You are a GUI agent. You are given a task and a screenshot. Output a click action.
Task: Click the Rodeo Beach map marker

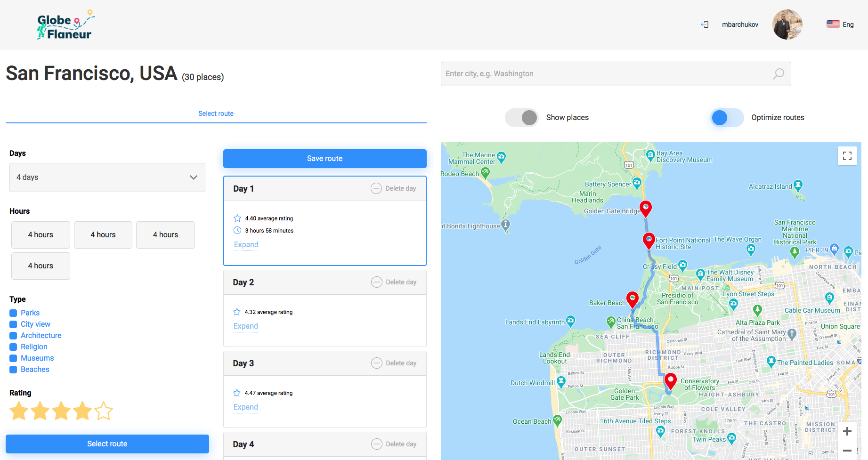tap(485, 173)
